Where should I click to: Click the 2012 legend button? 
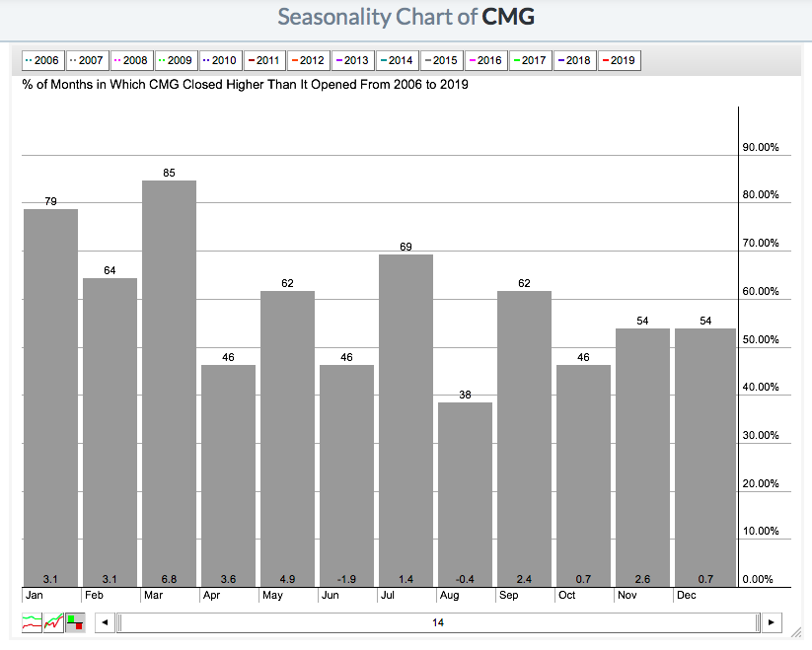point(308,60)
